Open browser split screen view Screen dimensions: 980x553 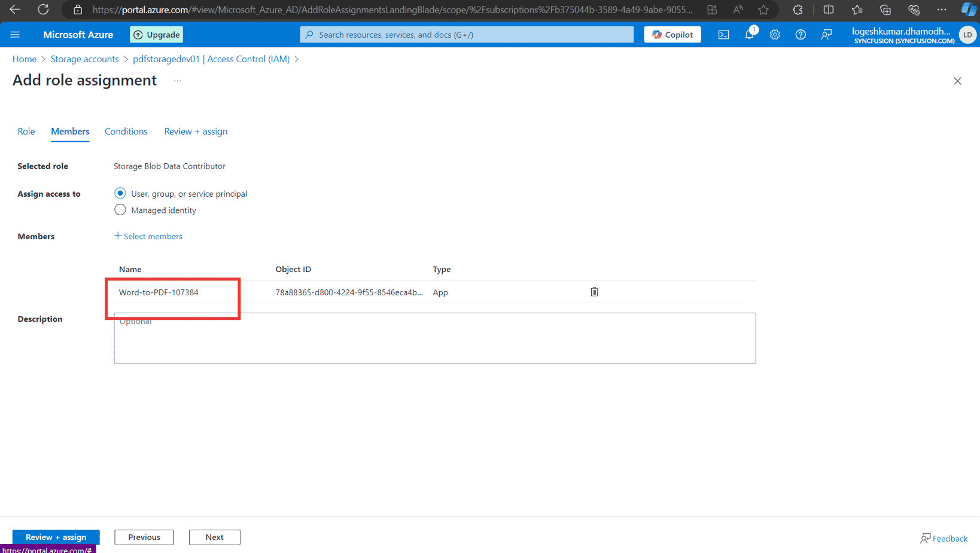click(828, 10)
